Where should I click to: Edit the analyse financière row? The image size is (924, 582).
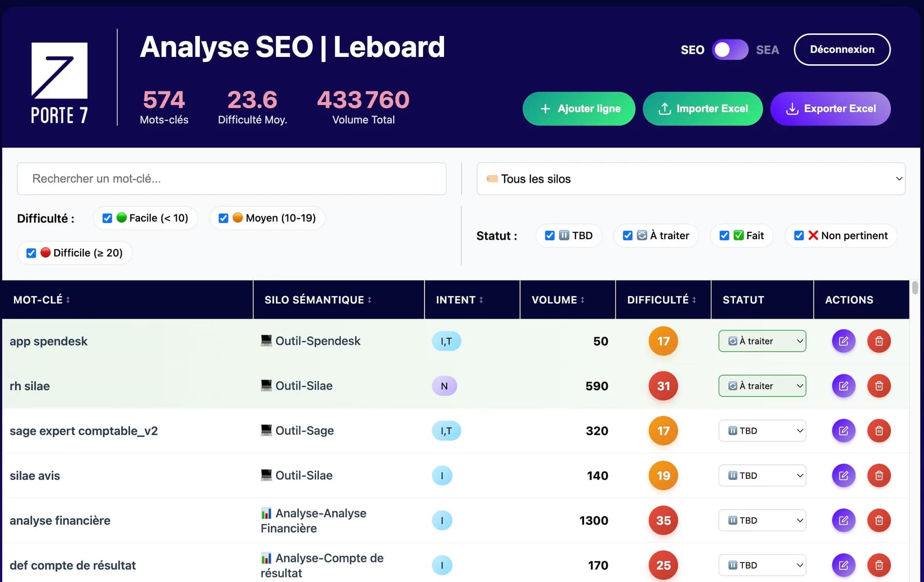pyautogui.click(x=843, y=520)
